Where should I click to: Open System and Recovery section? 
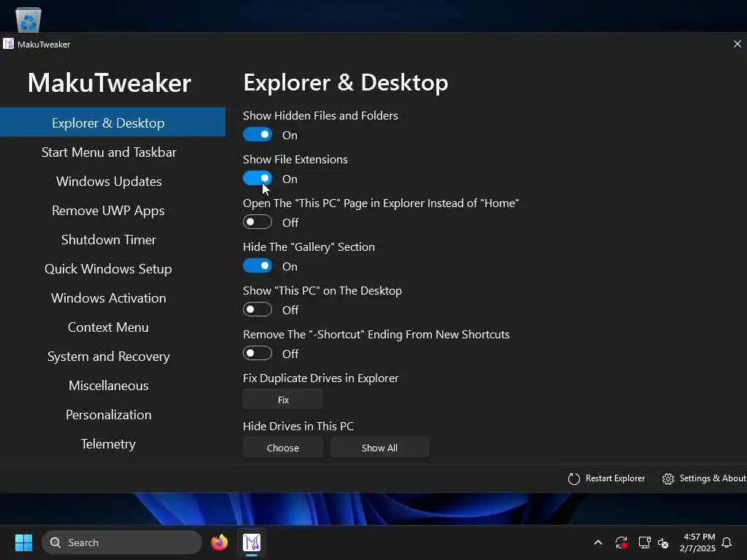coord(109,356)
